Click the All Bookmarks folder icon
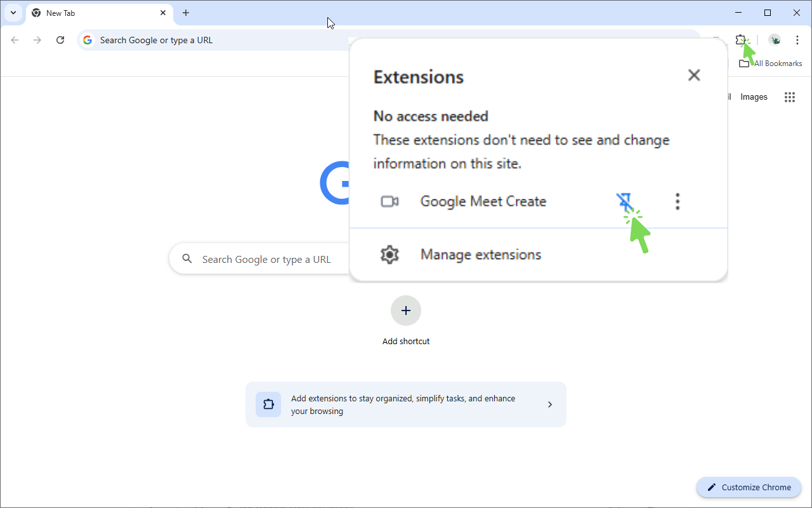Screen dimensions: 812x508 744,63
